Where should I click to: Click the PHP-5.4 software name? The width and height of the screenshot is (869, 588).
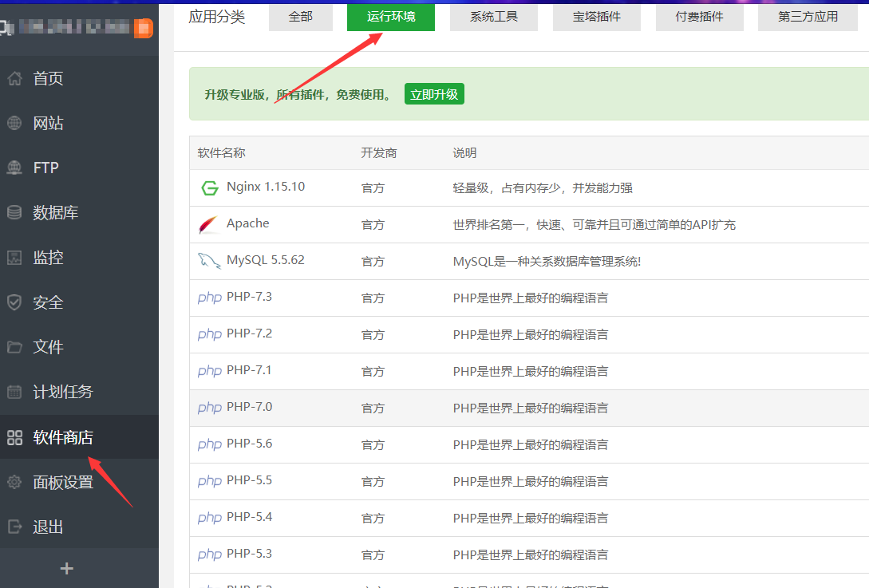(x=250, y=516)
